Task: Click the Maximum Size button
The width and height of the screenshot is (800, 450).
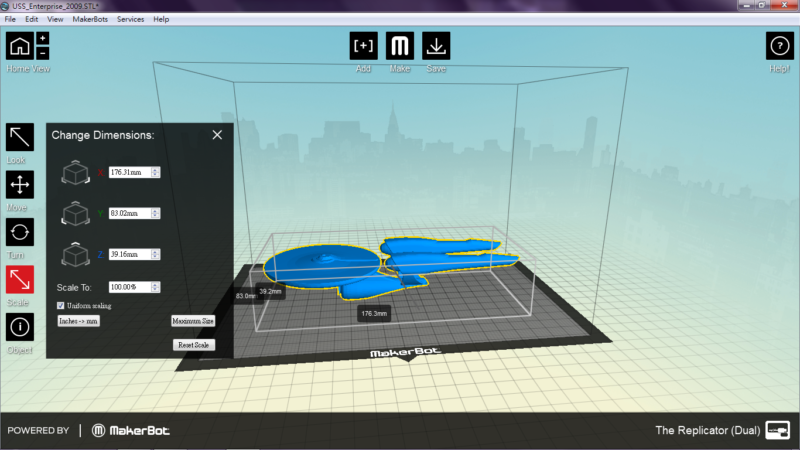Action: click(193, 321)
